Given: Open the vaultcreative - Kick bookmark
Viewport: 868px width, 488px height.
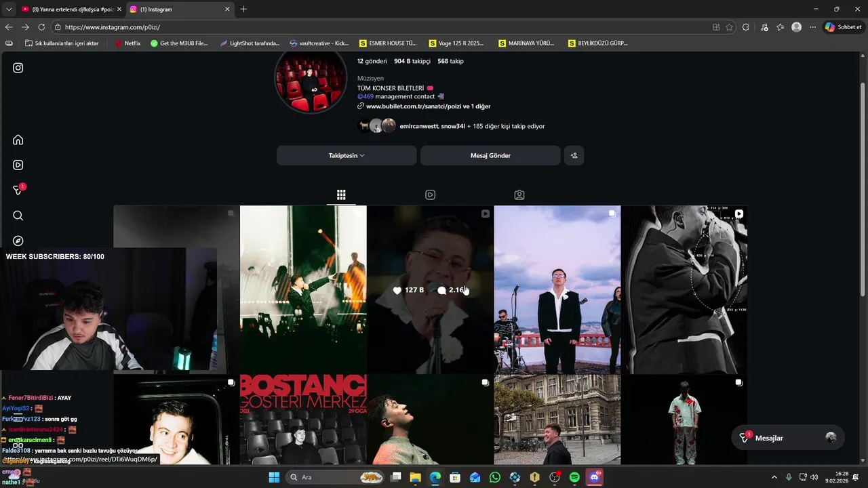Looking at the screenshot, I should [x=319, y=43].
